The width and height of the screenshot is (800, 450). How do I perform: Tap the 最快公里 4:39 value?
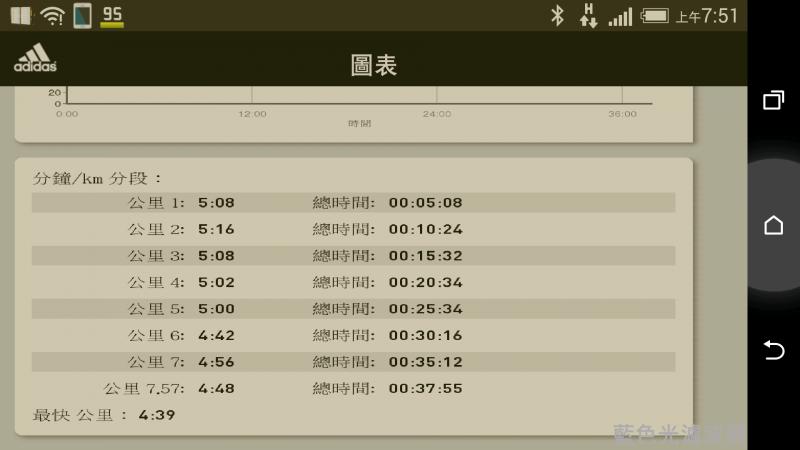click(x=157, y=415)
